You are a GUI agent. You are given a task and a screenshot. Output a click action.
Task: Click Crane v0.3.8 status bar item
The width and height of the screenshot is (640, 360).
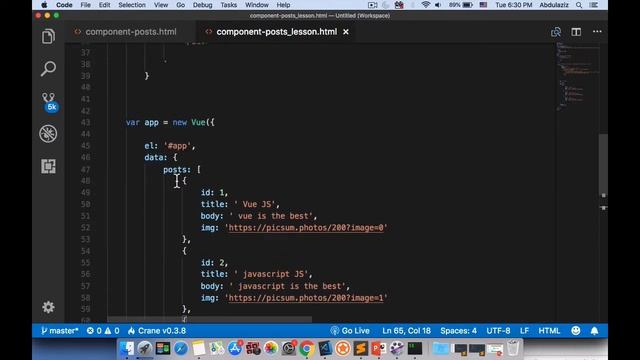pos(157,331)
